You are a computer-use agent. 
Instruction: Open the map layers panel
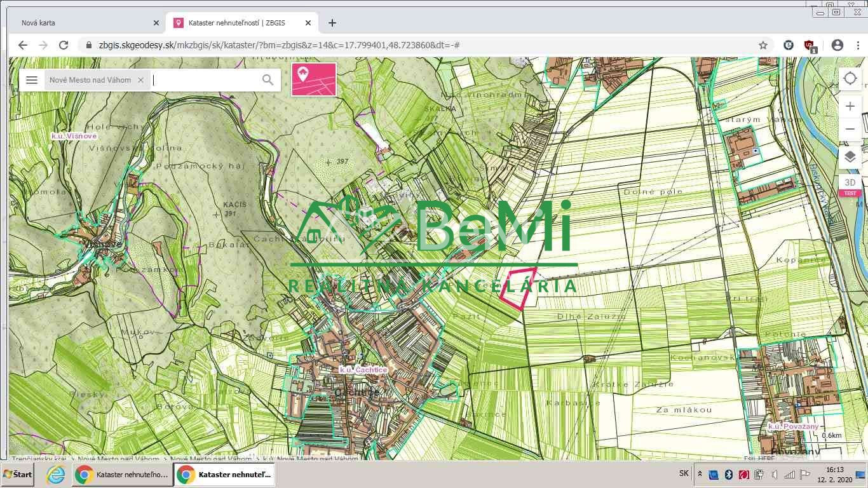tap(850, 157)
